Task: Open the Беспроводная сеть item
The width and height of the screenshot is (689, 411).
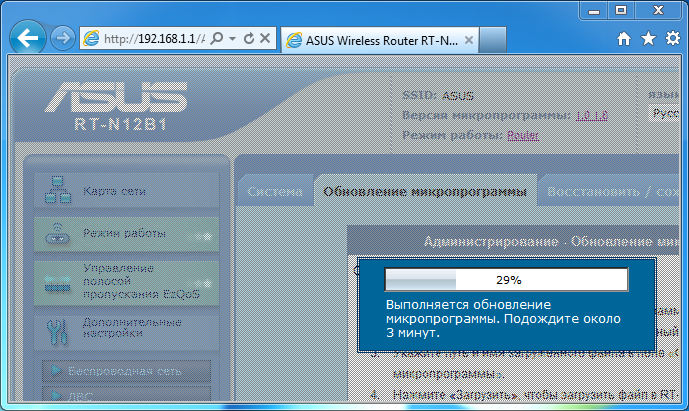Action: pyautogui.click(x=125, y=371)
